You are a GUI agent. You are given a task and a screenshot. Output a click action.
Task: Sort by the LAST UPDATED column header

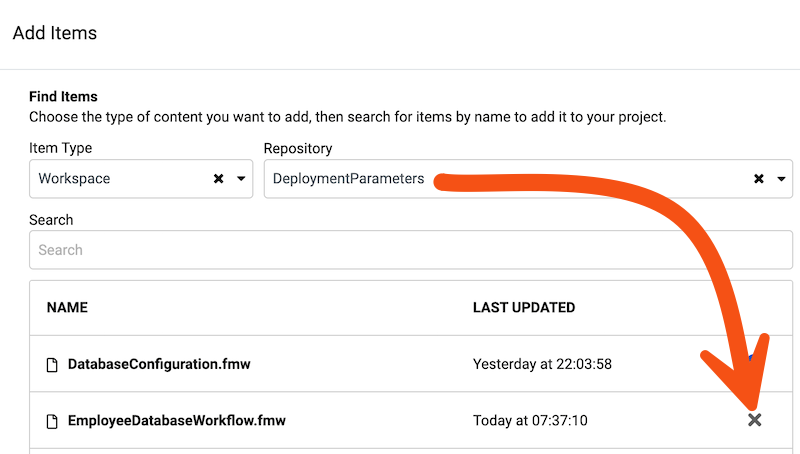pos(524,308)
